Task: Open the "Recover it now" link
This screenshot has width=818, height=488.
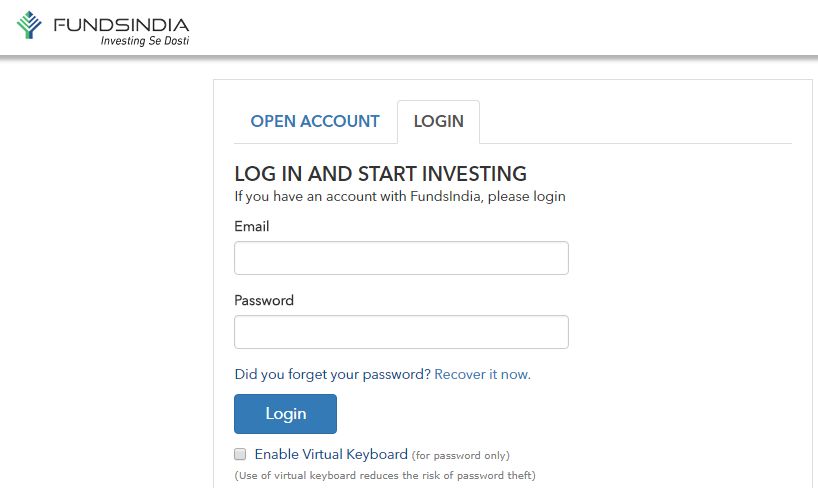Action: [482, 374]
